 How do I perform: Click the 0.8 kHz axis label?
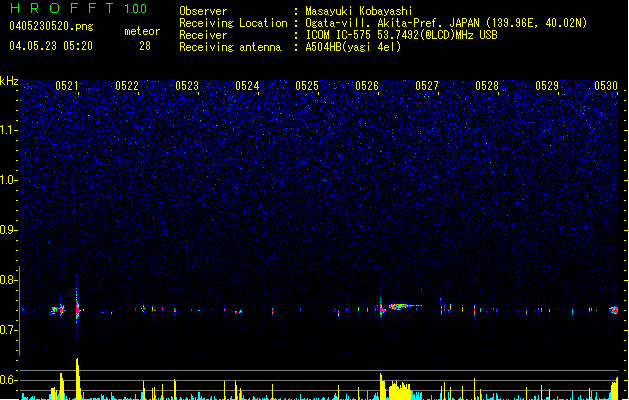click(8, 280)
